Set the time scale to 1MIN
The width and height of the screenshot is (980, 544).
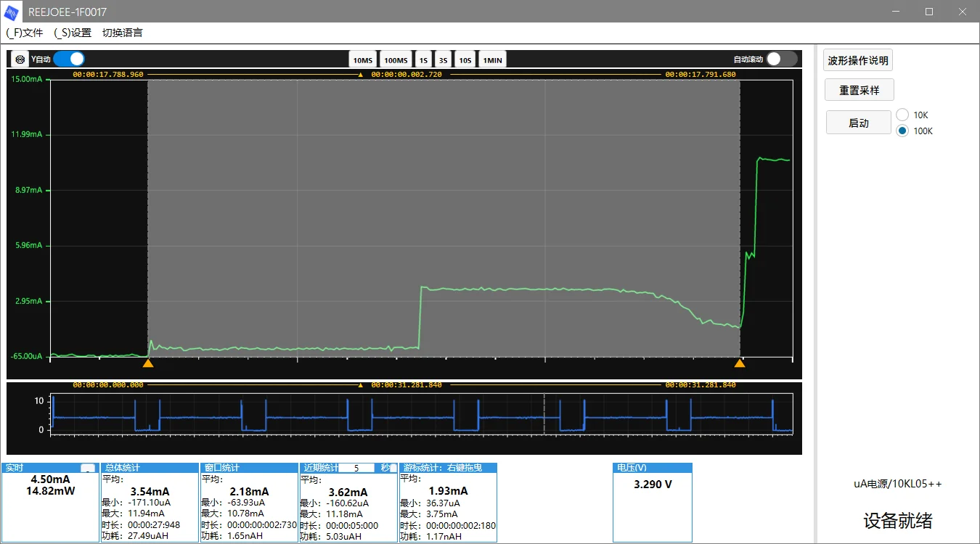click(x=492, y=60)
